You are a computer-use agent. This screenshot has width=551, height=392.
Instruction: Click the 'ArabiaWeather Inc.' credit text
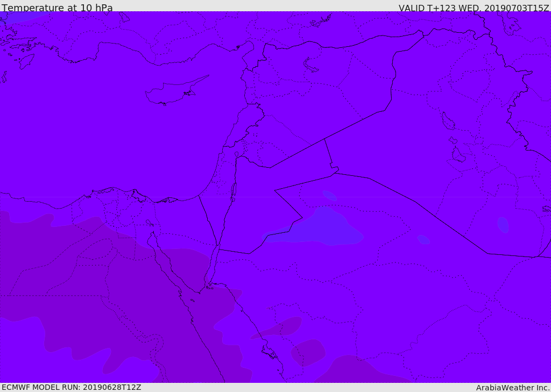click(x=513, y=388)
